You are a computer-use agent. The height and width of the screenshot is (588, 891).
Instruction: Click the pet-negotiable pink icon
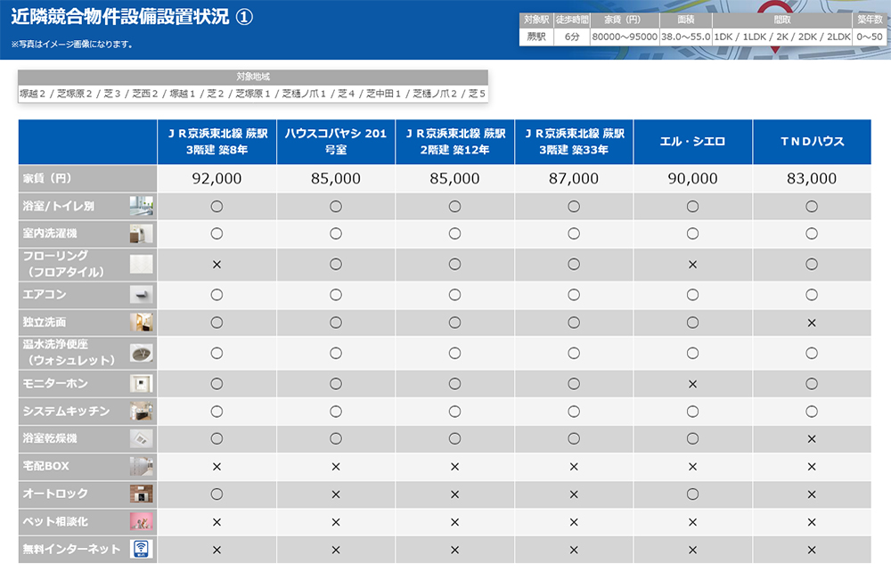pos(141,521)
